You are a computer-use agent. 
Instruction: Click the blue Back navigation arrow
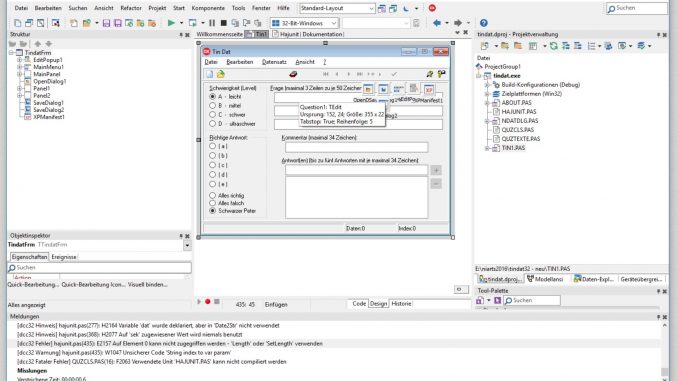coord(437,23)
